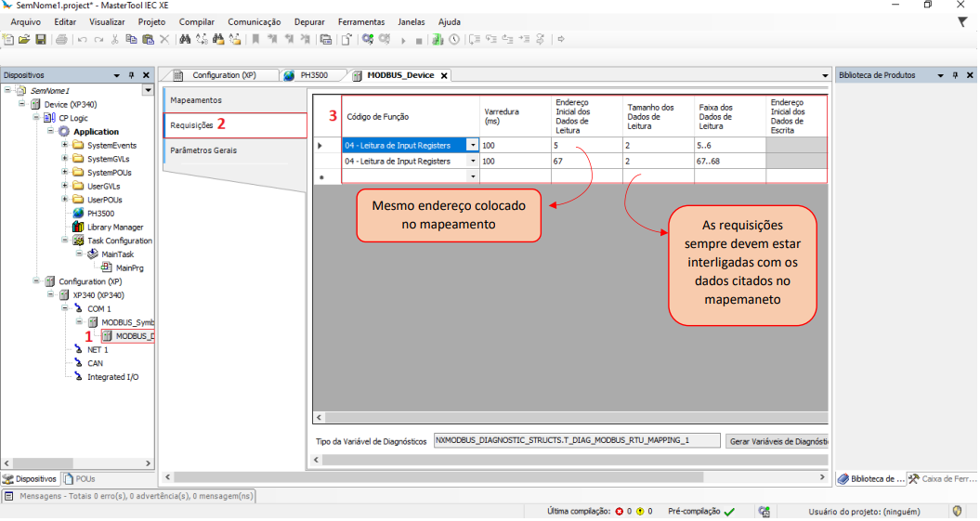
Task: Expand the UserPOUs folder
Action: [x=65, y=200]
